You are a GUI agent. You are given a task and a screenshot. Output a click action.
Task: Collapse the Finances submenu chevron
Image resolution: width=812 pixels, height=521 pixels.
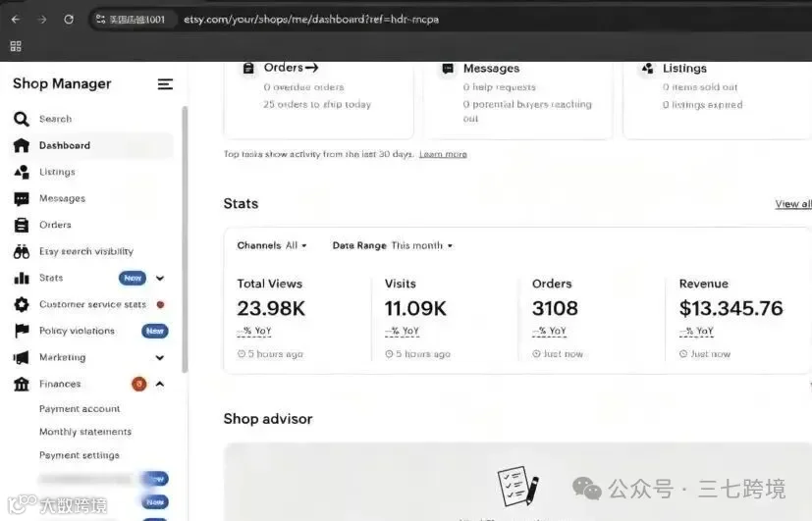point(160,384)
